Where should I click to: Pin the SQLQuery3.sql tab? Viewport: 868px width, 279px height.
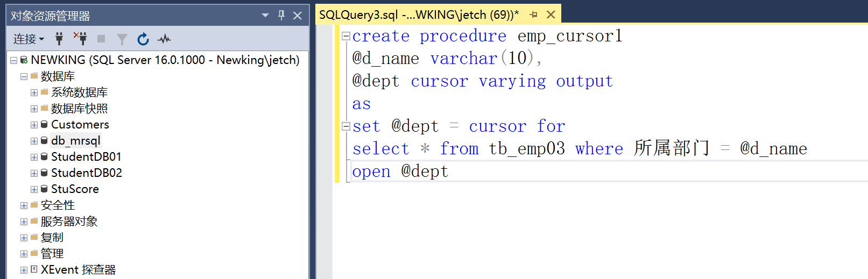pyautogui.click(x=533, y=15)
